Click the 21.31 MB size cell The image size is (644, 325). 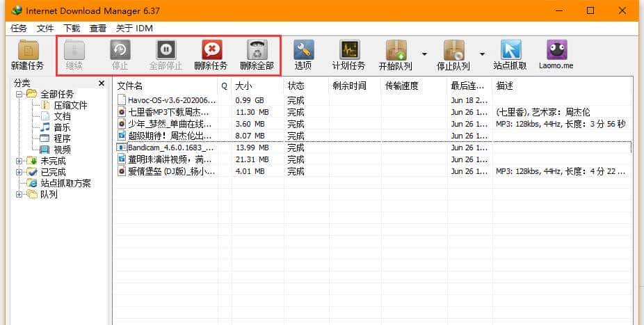pos(252,159)
